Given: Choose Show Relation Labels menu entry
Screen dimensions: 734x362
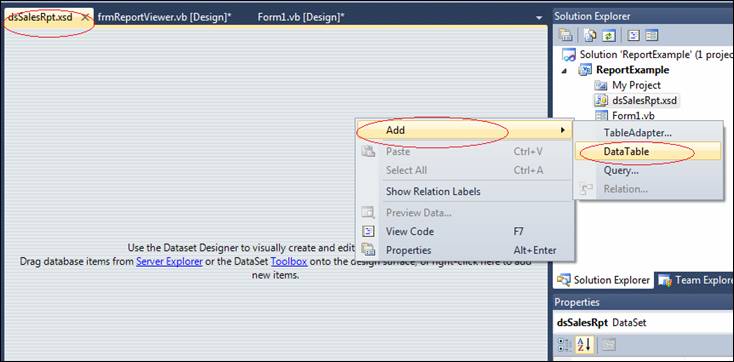Looking at the screenshot, I should (x=464, y=191).
